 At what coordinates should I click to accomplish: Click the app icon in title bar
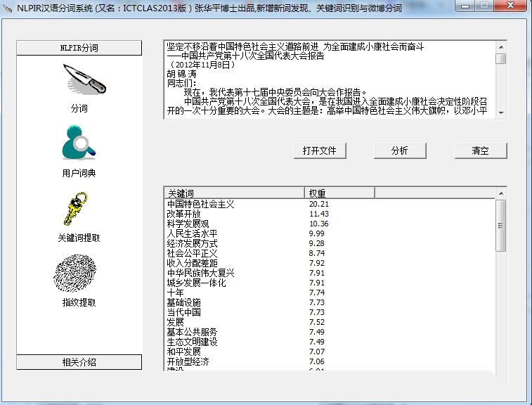(8, 8)
